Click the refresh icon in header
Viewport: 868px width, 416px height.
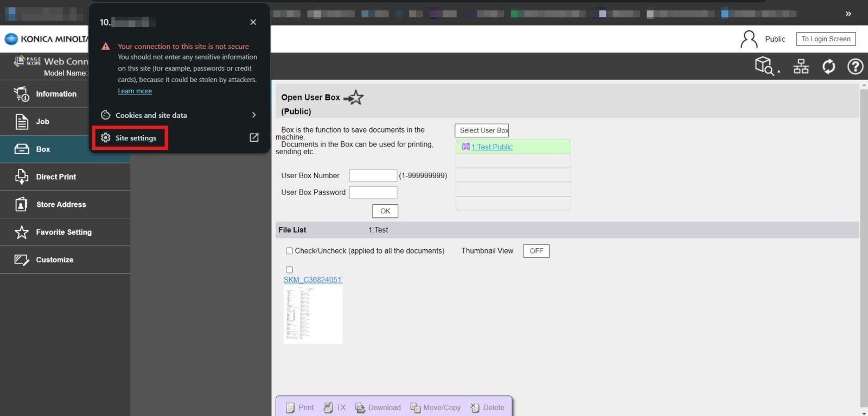click(x=828, y=67)
